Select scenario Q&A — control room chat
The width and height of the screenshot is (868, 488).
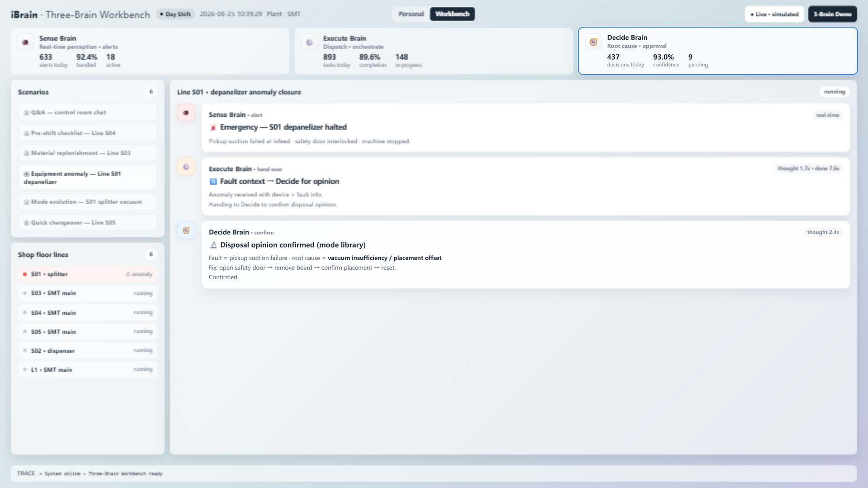[x=87, y=112]
